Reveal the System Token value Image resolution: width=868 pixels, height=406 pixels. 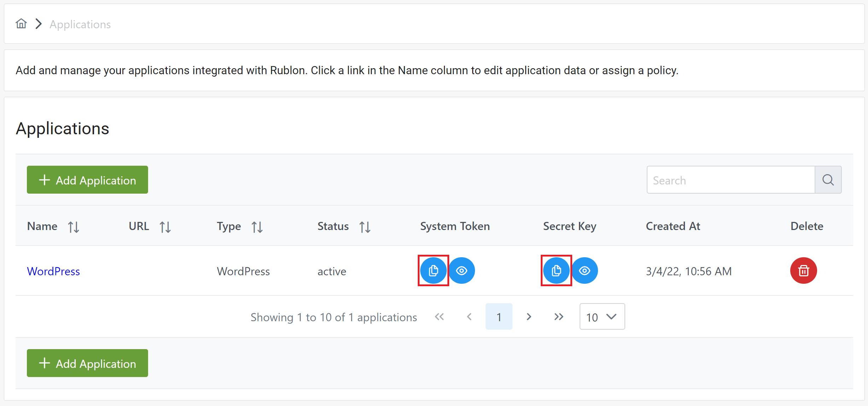[462, 271]
